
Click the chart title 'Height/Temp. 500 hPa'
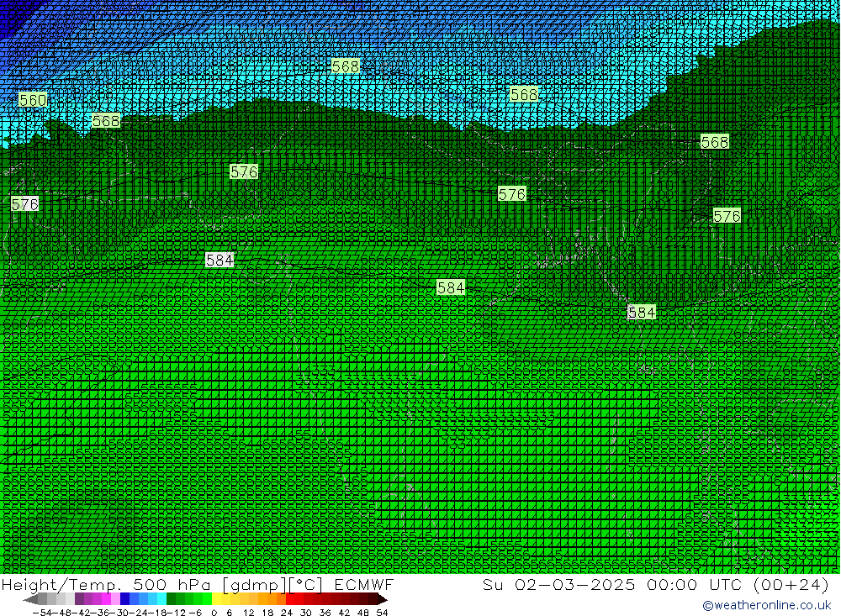tap(108, 584)
